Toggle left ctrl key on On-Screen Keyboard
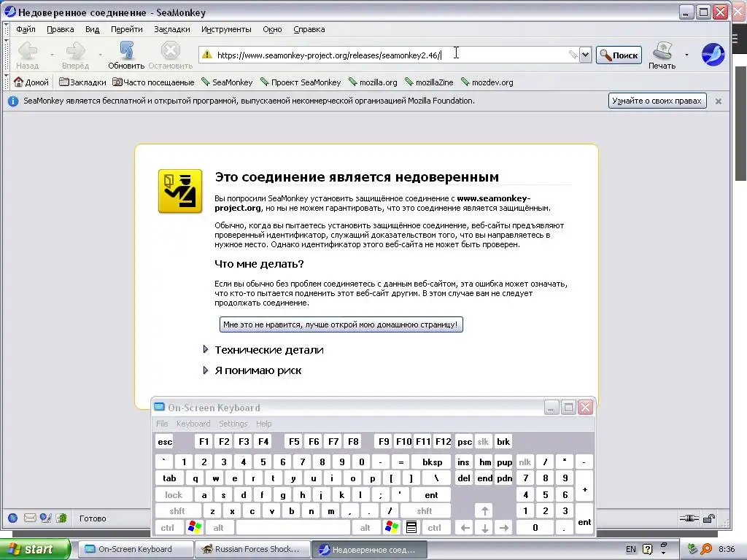The width and height of the screenshot is (747, 560). (167, 528)
